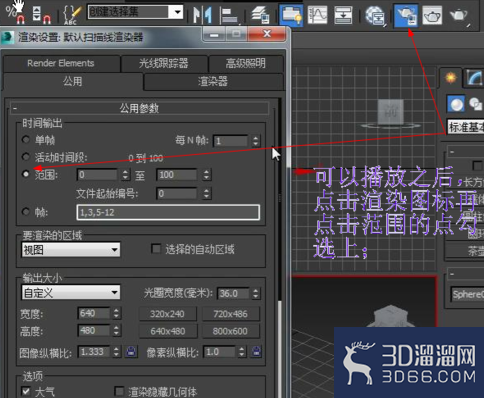
Task: Toggle Render Hidden Geometry checkbox
Action: (119, 391)
